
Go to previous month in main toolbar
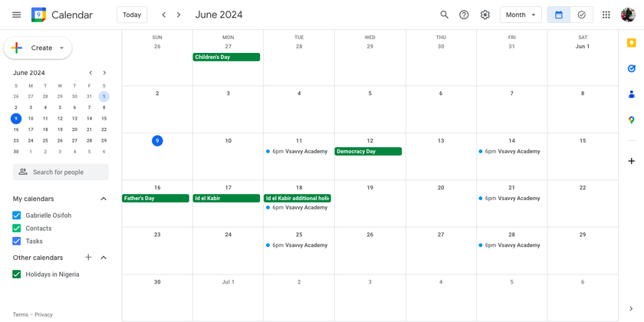[163, 15]
